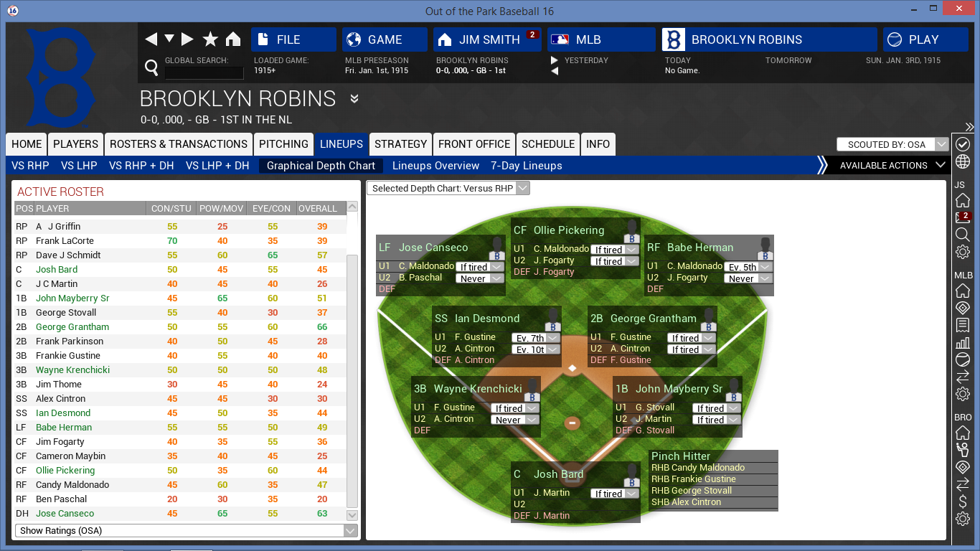Open the GAME menu button
The height and width of the screenshot is (551, 980).
click(x=385, y=39)
